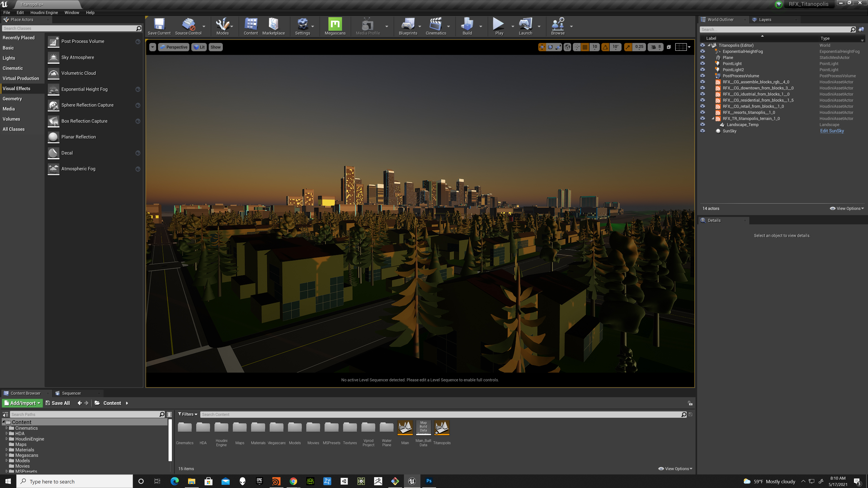The image size is (868, 488).
Task: Hide the PointLight2 actor
Action: 703,70
